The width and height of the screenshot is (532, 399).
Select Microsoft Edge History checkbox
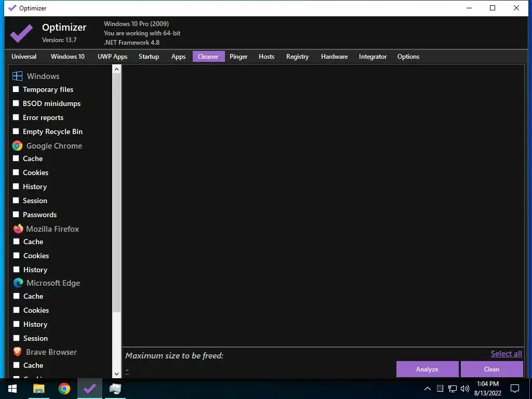pyautogui.click(x=16, y=324)
